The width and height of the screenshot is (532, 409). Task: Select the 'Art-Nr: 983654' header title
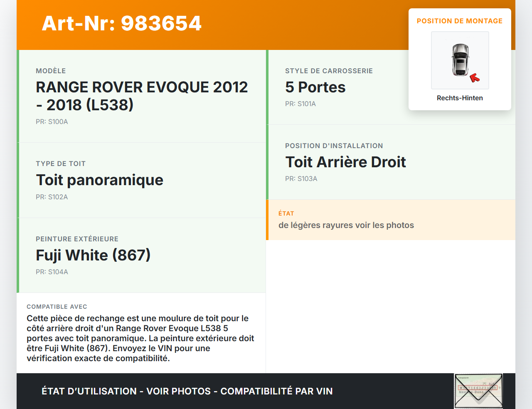[122, 23]
